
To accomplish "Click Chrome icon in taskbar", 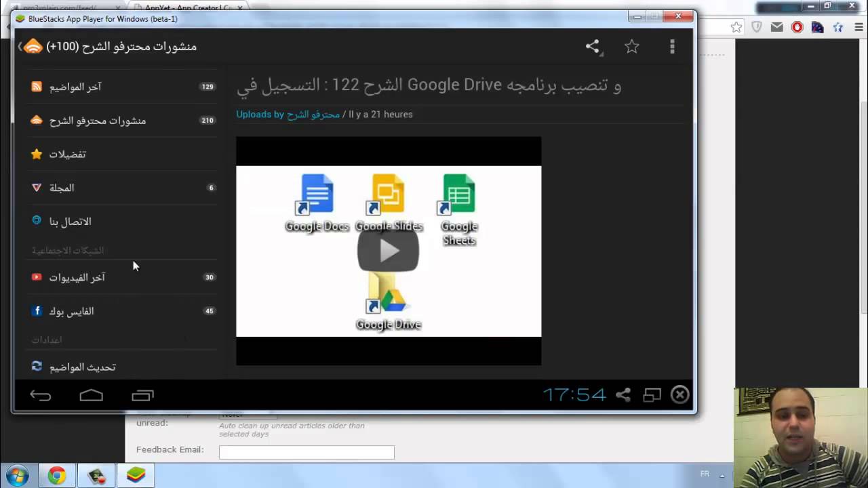I will pyautogui.click(x=57, y=476).
